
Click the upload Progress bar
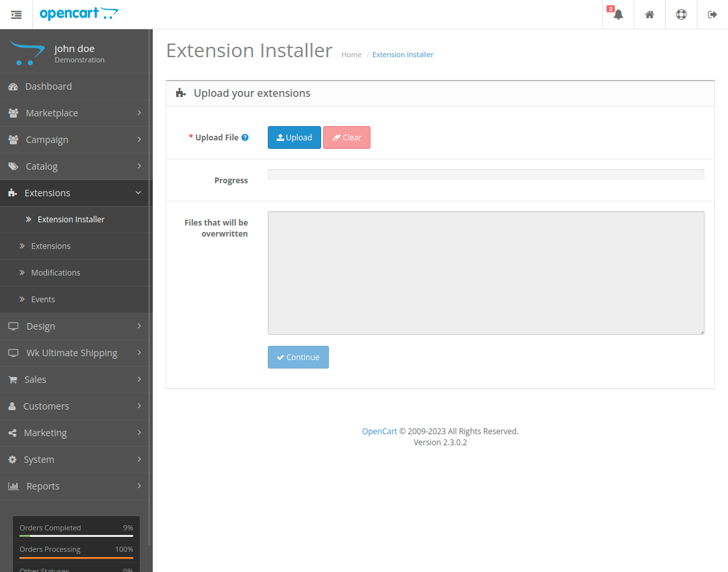click(486, 174)
